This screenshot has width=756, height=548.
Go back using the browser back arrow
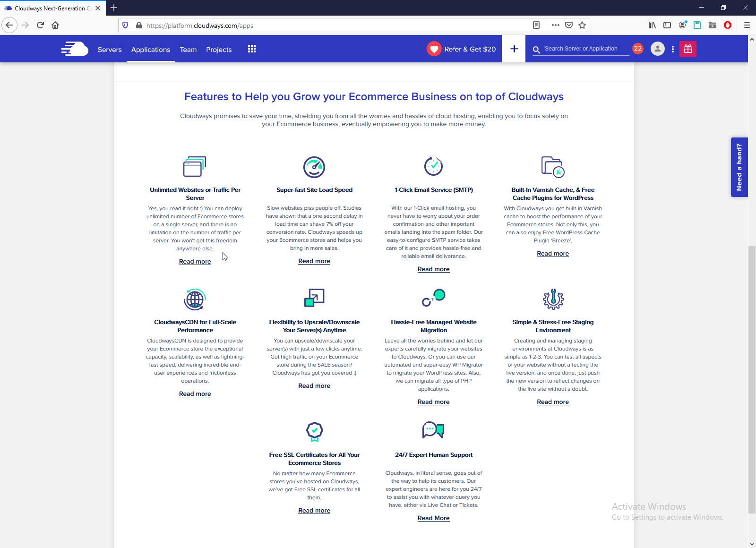pyautogui.click(x=9, y=25)
